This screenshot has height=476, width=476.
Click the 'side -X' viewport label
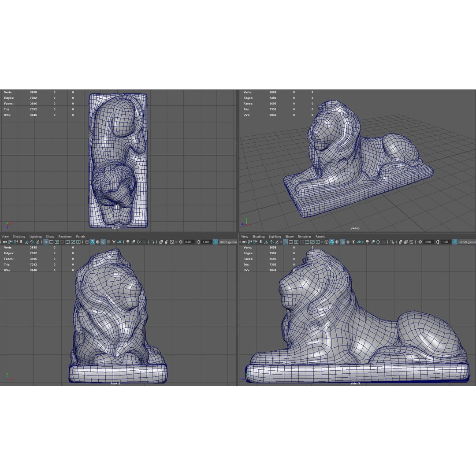pos(355,383)
